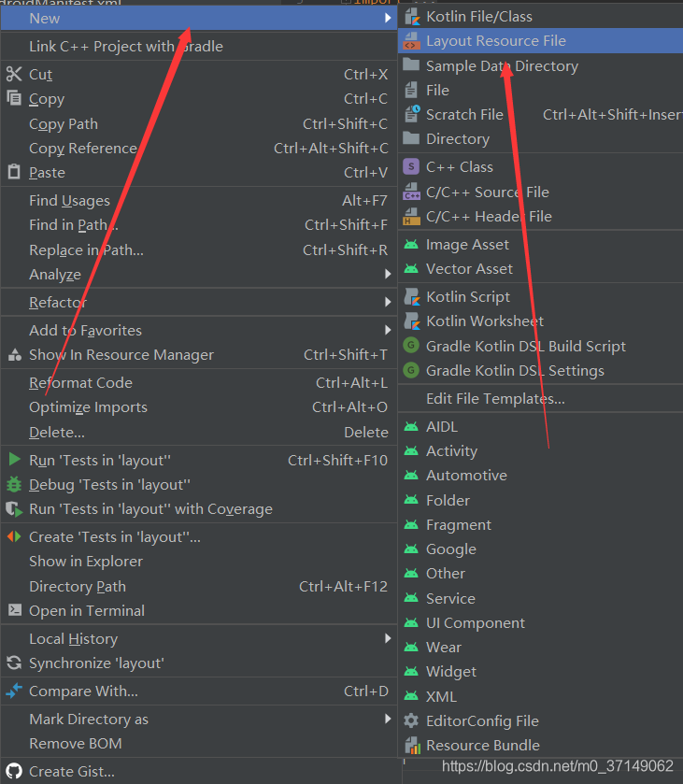683x784 pixels.
Task: Click the Create Gist GitHub icon
Action: click(x=14, y=771)
